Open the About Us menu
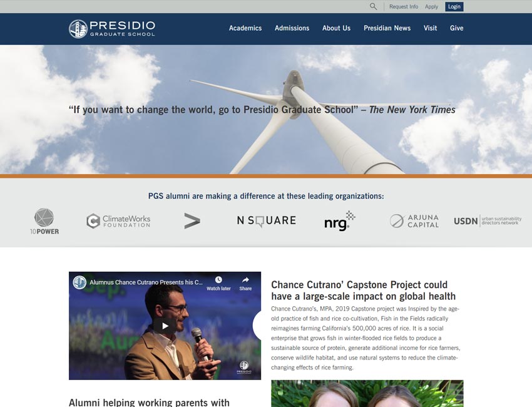 [336, 28]
